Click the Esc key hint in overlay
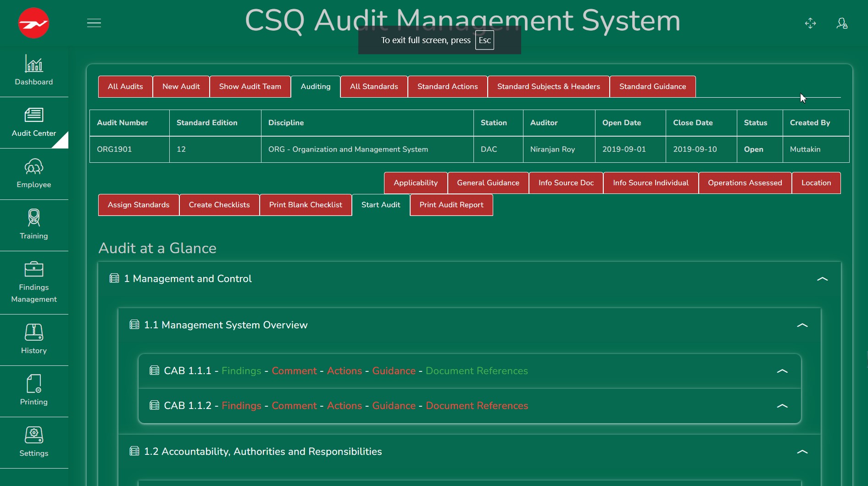This screenshot has height=486, width=868. pyautogui.click(x=484, y=40)
